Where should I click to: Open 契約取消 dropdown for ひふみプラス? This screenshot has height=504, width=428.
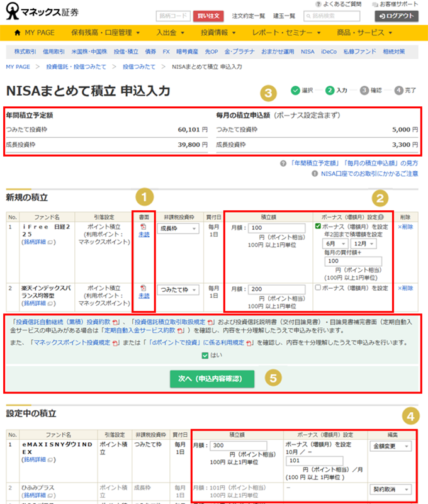(x=390, y=490)
